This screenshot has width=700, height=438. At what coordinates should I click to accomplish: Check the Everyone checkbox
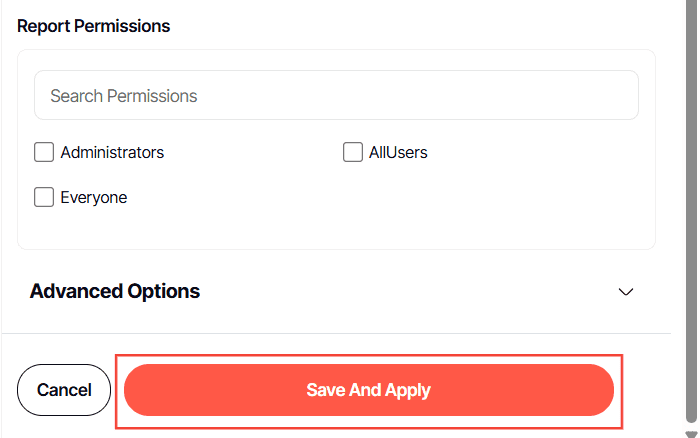(44, 197)
